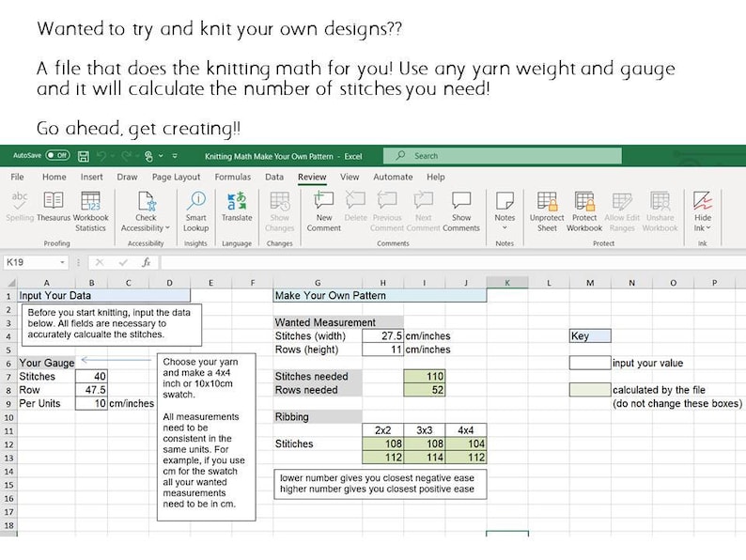The image size is (746, 560).
Task: Click the Save disk icon
Action: (84, 156)
